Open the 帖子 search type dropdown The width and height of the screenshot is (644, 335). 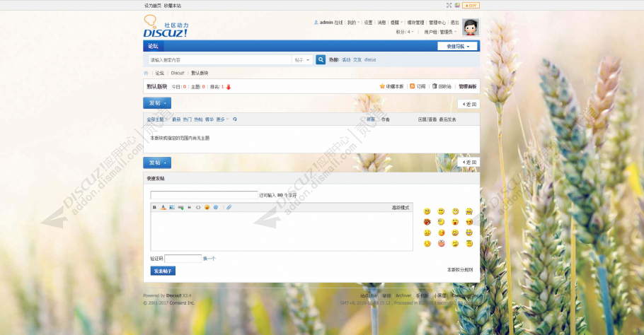[x=302, y=60]
